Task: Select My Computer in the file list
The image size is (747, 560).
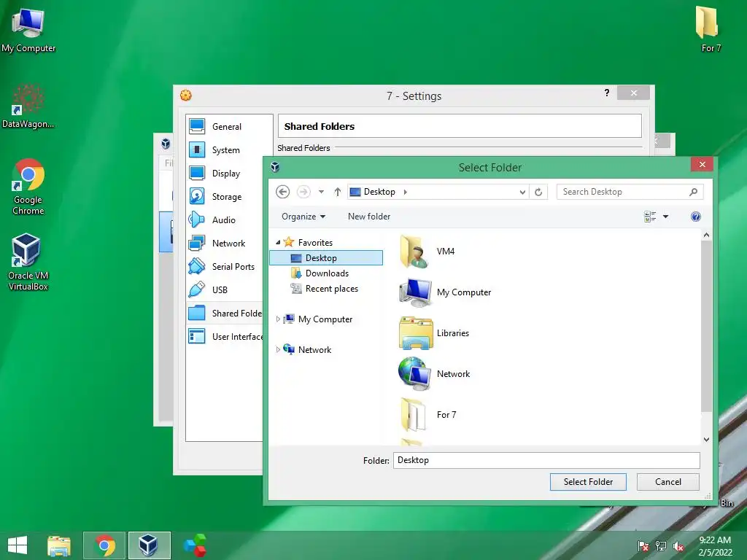Action: (x=445, y=292)
